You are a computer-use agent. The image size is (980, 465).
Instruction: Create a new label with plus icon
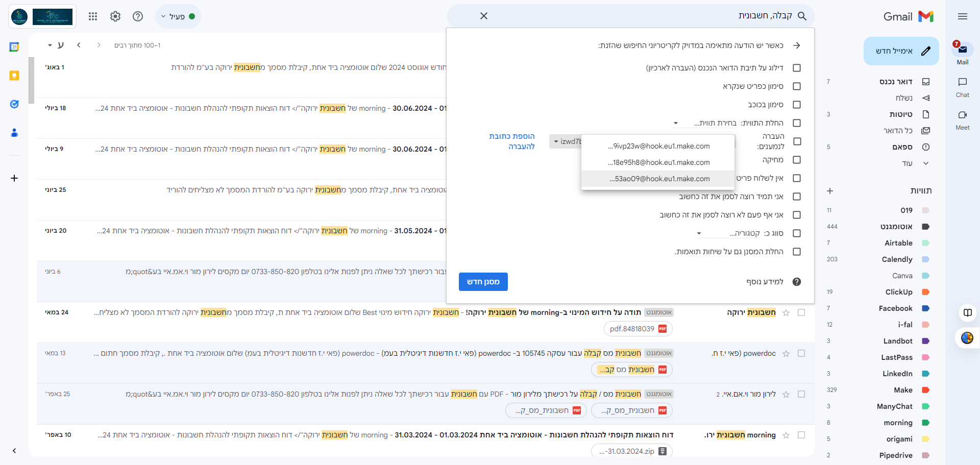click(830, 191)
